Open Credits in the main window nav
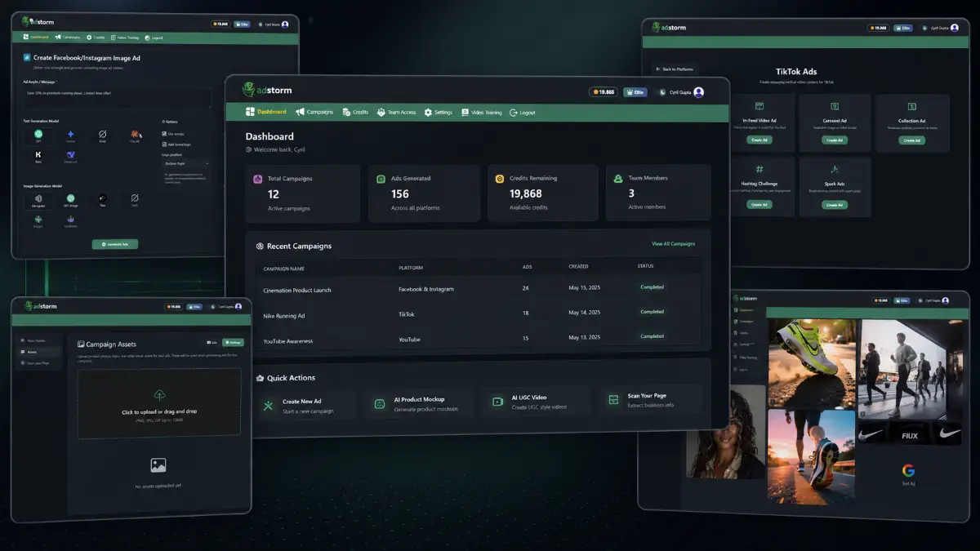980x551 pixels. (x=355, y=112)
